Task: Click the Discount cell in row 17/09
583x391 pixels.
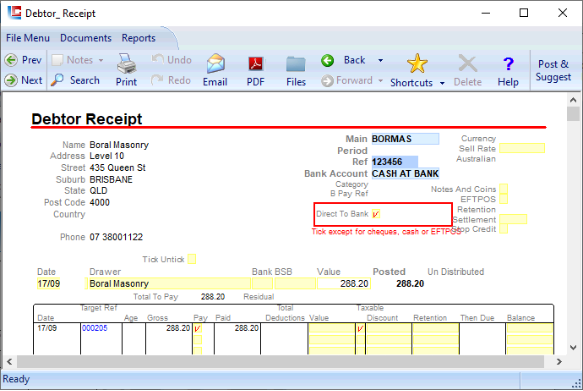Action: (x=389, y=329)
